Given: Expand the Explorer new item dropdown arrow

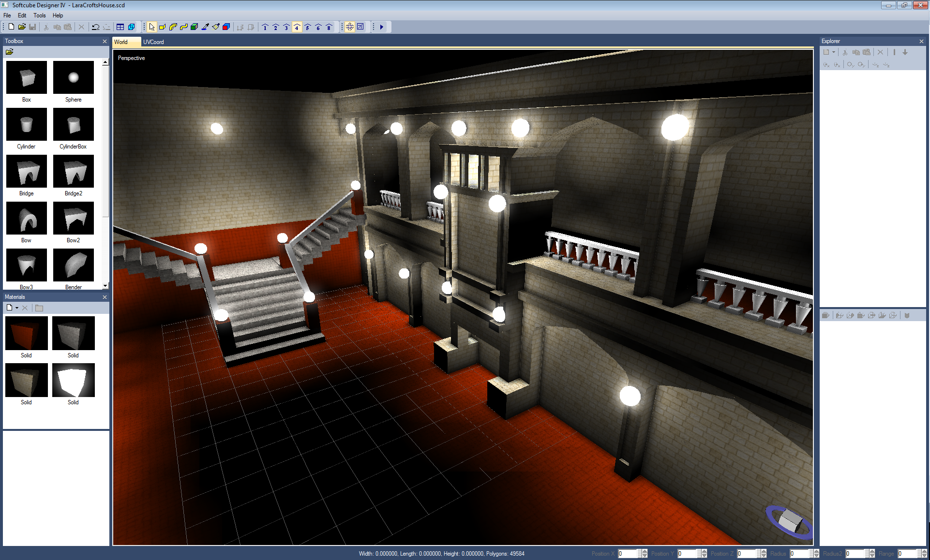Looking at the screenshot, I should tap(834, 52).
